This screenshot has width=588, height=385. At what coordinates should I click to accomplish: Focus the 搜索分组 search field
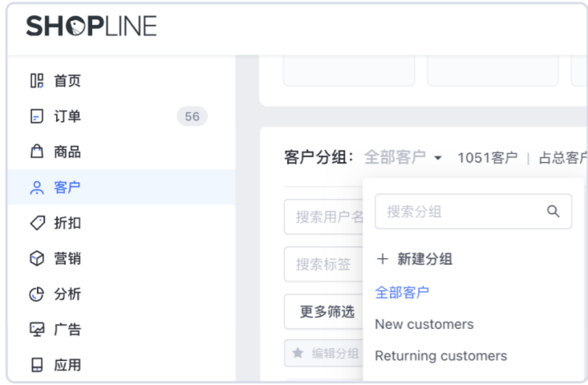click(x=461, y=212)
